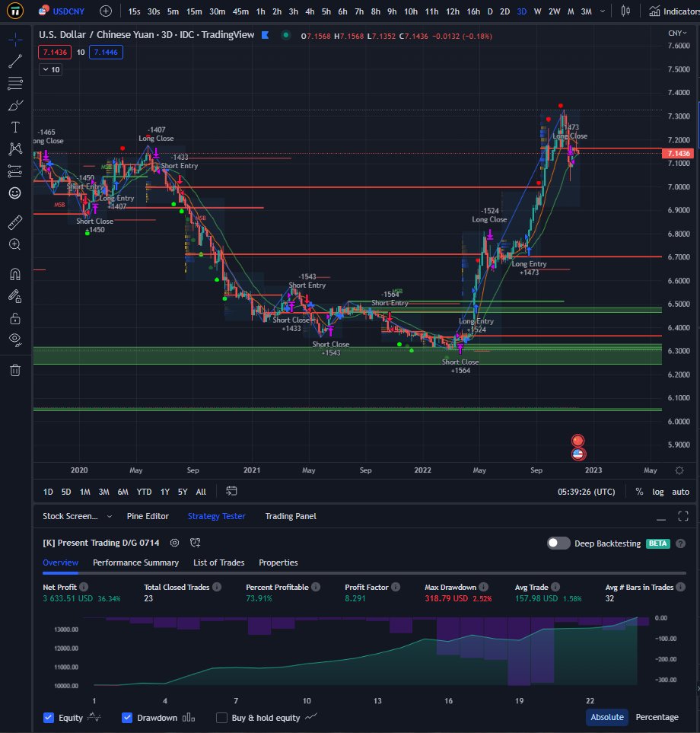700x733 pixels.
Task: Enable Deep Backtesting mode
Action: [558, 543]
